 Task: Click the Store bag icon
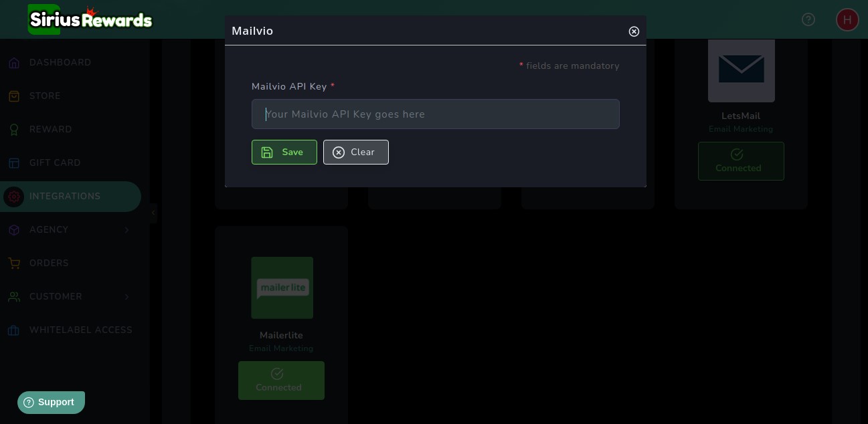(14, 96)
